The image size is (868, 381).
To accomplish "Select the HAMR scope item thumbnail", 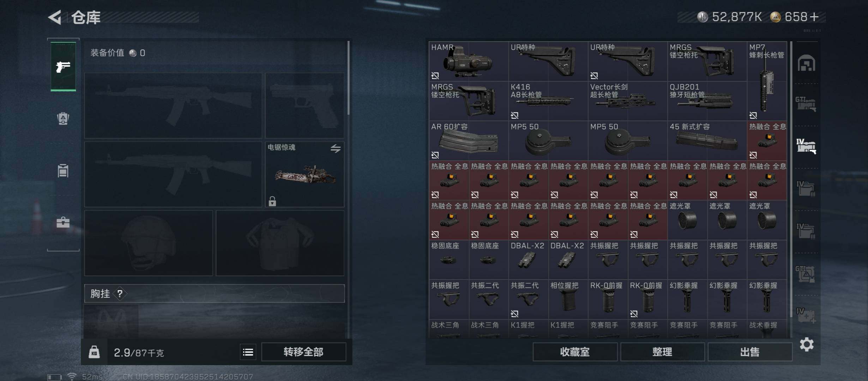I will (469, 61).
